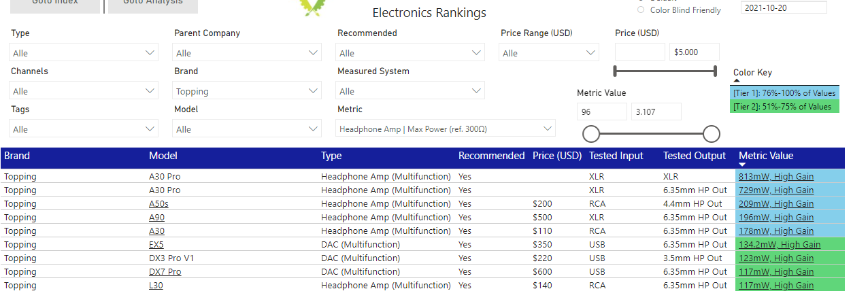Select the Color Blind Friendly radio option
868x306 pixels.
point(640,10)
